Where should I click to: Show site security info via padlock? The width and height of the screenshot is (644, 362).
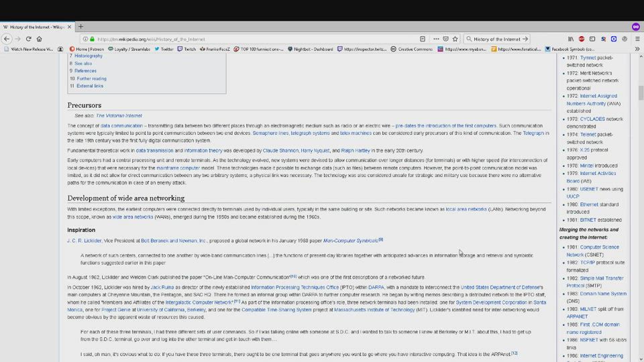(92, 39)
